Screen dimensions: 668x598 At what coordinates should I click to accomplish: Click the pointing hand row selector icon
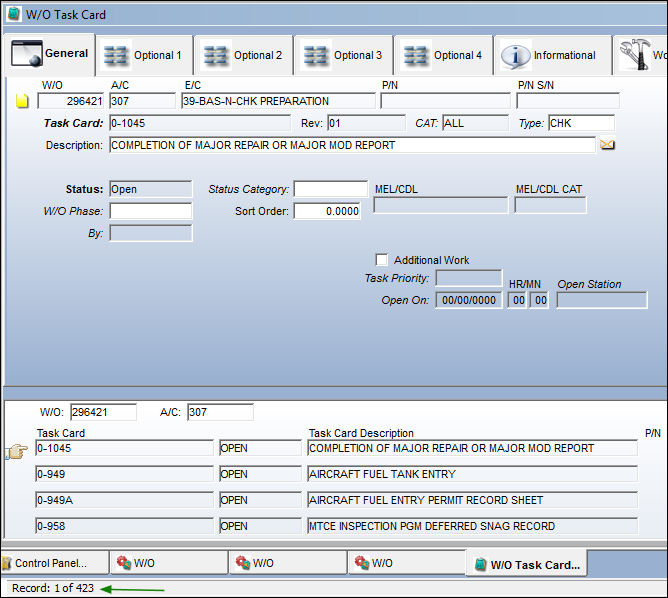(17, 451)
